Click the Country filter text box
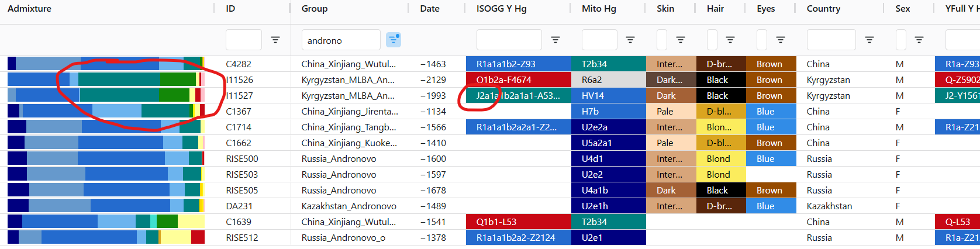Image resolution: width=980 pixels, height=249 pixels. (831, 40)
